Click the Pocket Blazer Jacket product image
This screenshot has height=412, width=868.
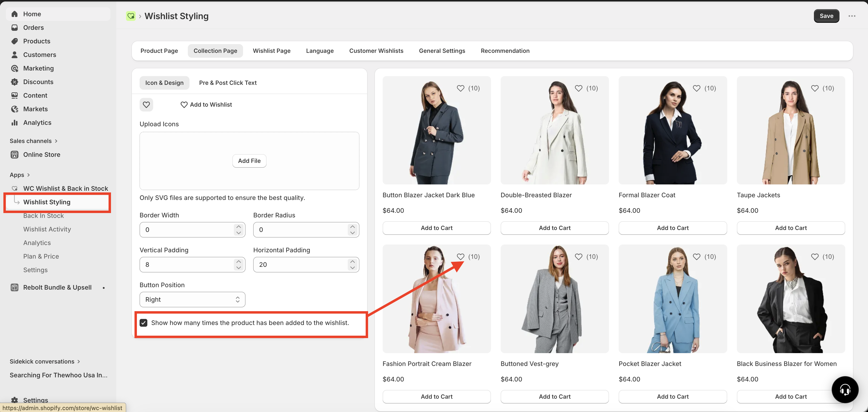672,299
